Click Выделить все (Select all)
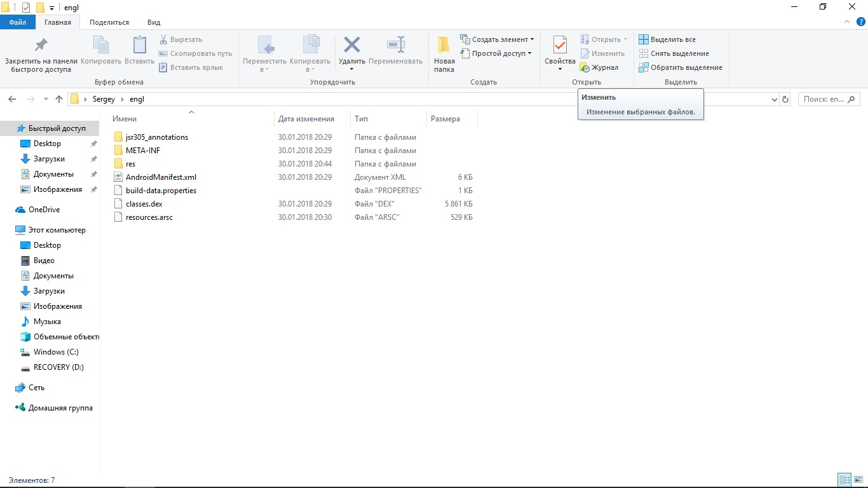 pos(667,39)
